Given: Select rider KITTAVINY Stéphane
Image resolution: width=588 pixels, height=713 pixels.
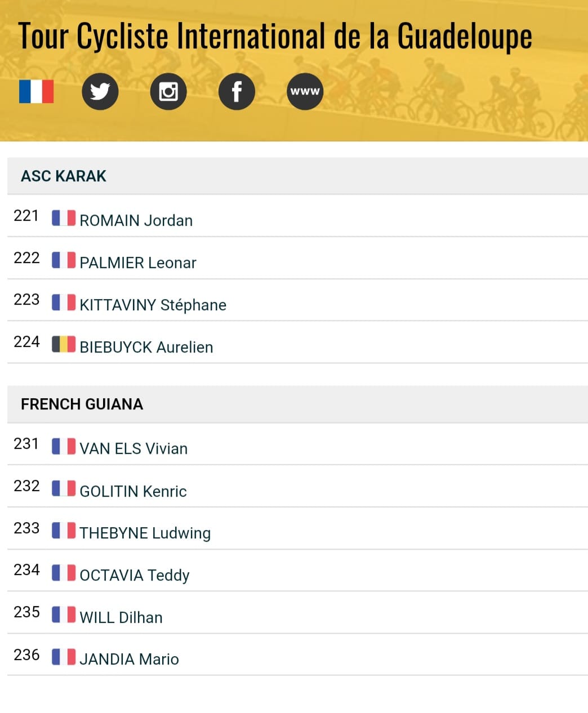Looking at the screenshot, I should coord(153,305).
